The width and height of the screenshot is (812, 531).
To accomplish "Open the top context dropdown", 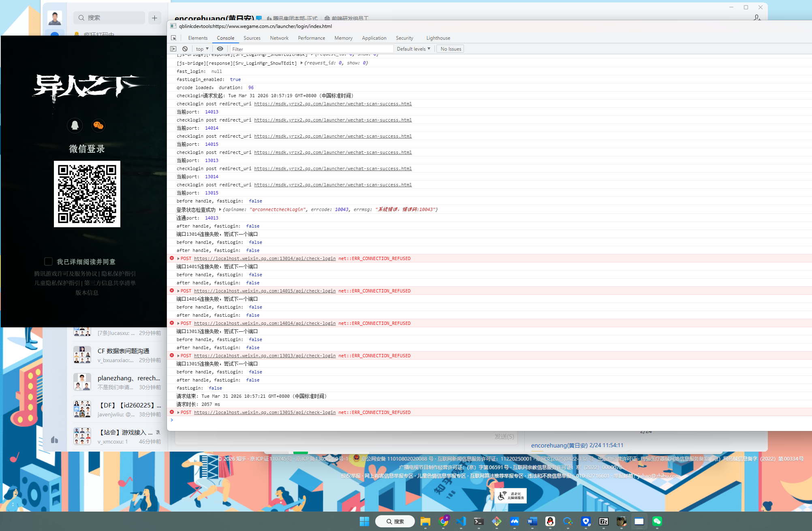I will [x=202, y=49].
